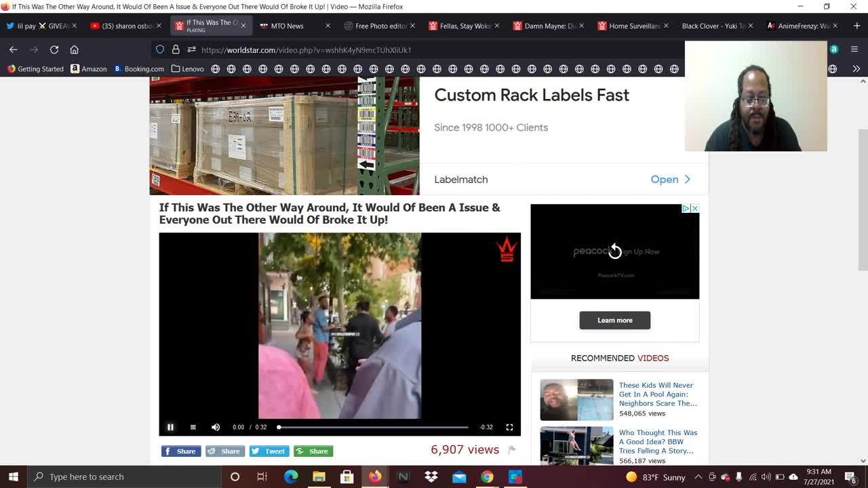Show hidden system tray icons
This screenshot has width=868, height=488.
[x=698, y=476]
